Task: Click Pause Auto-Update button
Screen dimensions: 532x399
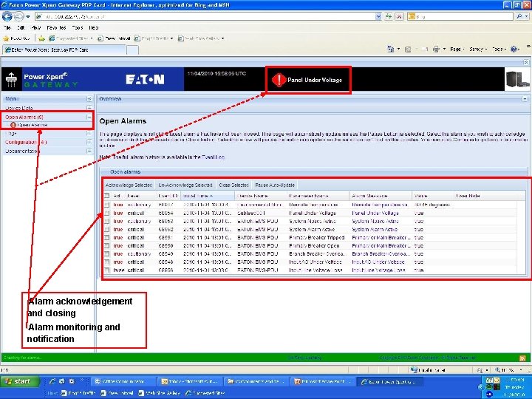Action: [x=274, y=185]
